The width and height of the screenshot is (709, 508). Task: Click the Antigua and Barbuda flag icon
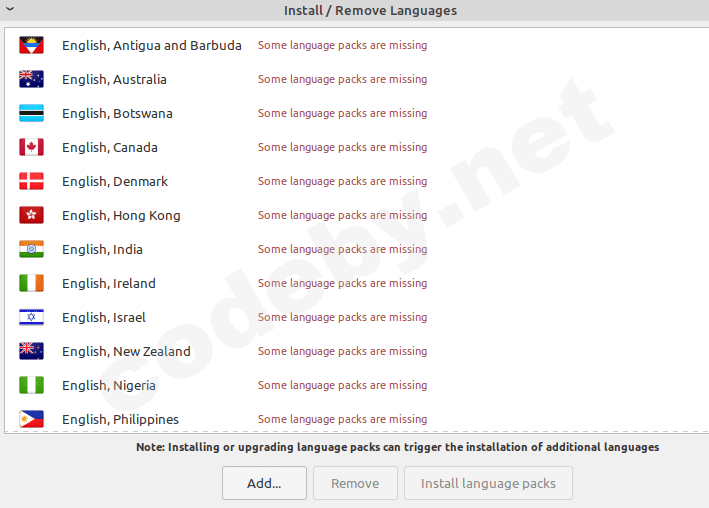(x=31, y=45)
